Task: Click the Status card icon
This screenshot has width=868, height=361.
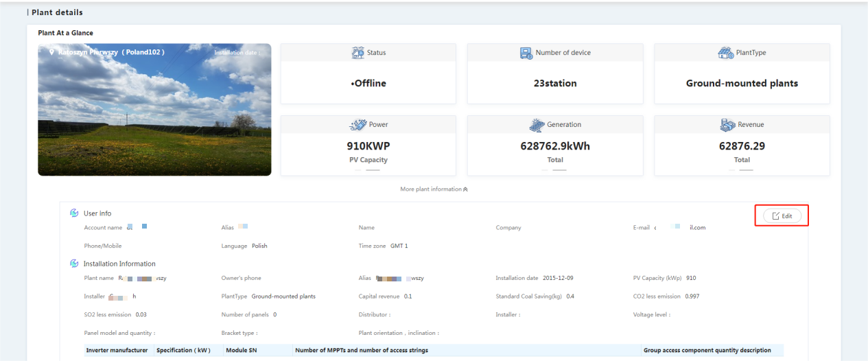Action: (x=357, y=53)
